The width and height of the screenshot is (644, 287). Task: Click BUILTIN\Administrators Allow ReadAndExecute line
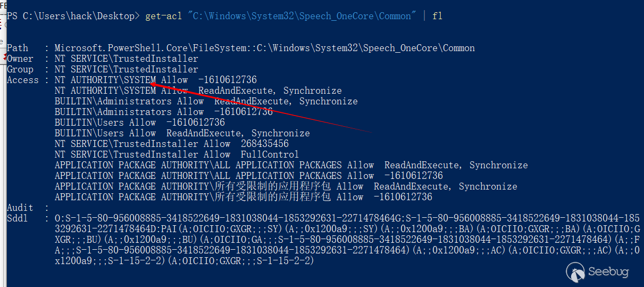(206, 101)
